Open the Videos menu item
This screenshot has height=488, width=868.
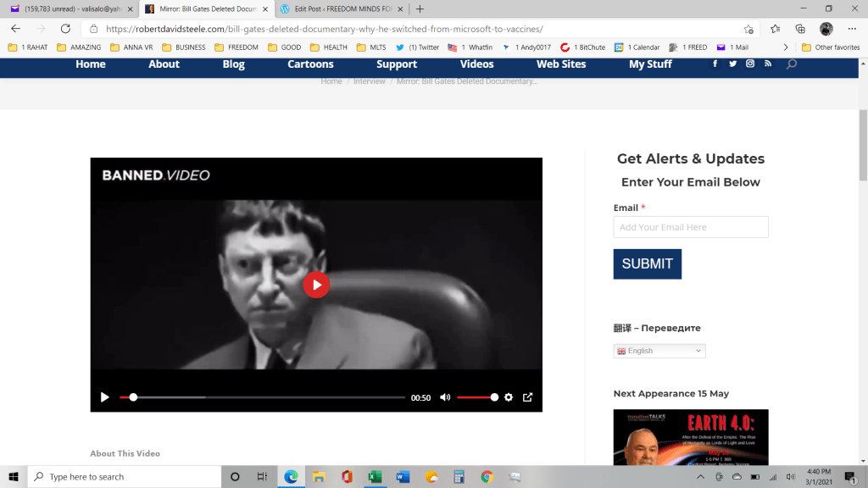pos(476,64)
